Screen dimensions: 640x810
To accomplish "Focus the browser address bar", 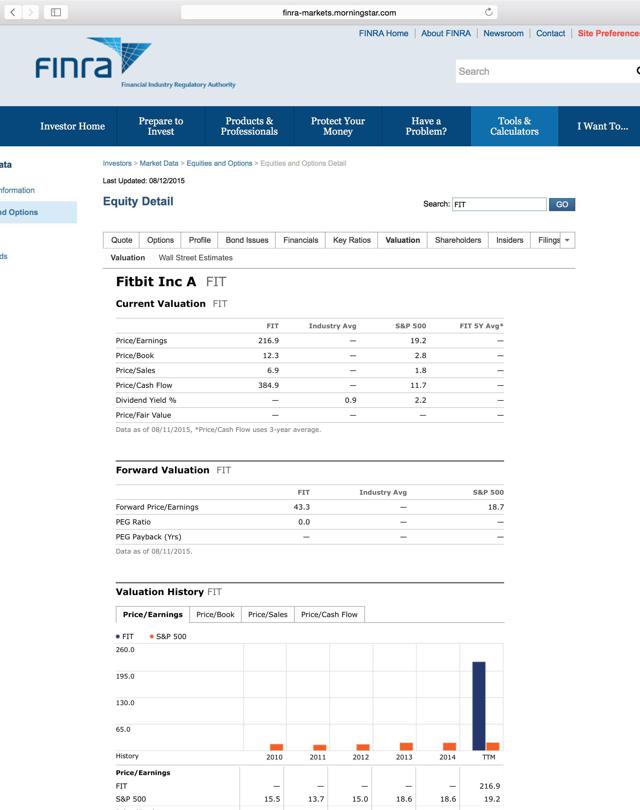I will [339, 12].
